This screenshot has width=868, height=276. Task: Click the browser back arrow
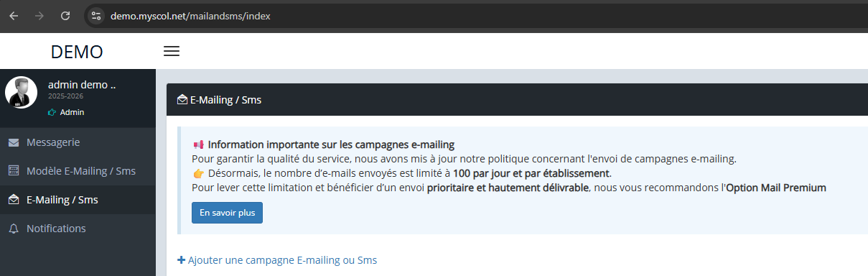point(14,15)
